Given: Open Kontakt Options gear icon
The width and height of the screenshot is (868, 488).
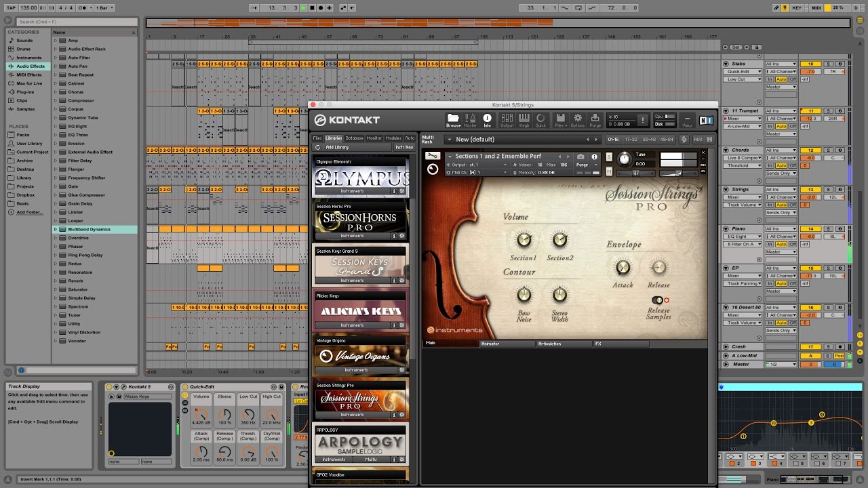Looking at the screenshot, I should tap(578, 119).
